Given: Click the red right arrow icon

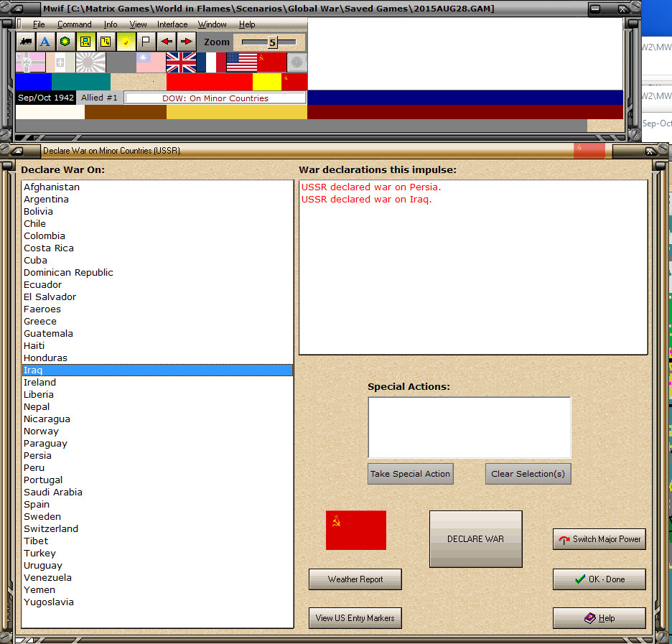Looking at the screenshot, I should click(187, 42).
